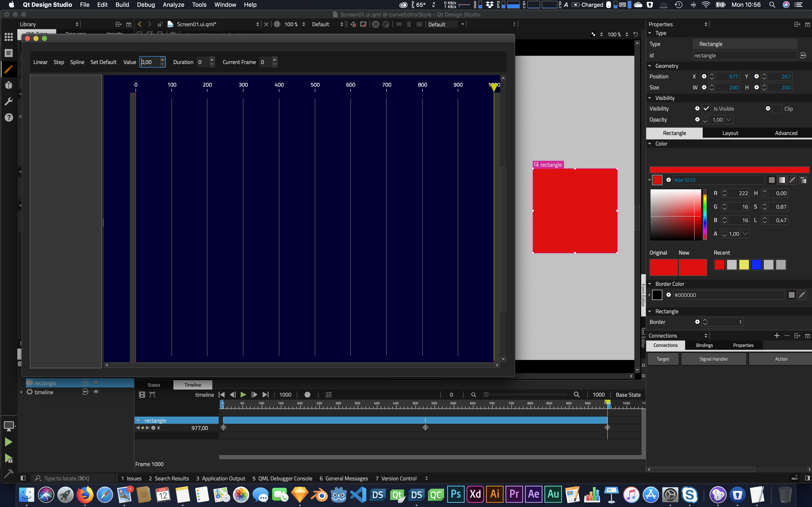Viewport: 812px width, 507px height.
Task: Enable the auto key record button
Action: (307, 395)
